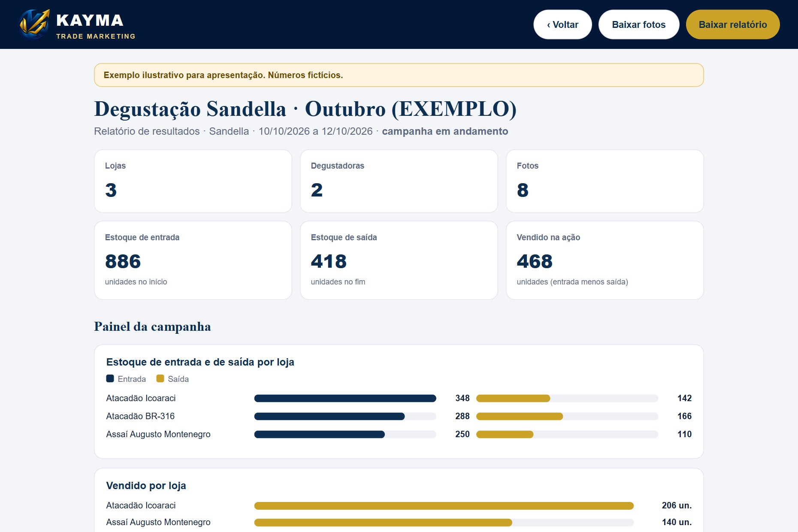Open the Fotos card showing 8
This screenshot has height=532, width=798.
pyautogui.click(x=605, y=181)
